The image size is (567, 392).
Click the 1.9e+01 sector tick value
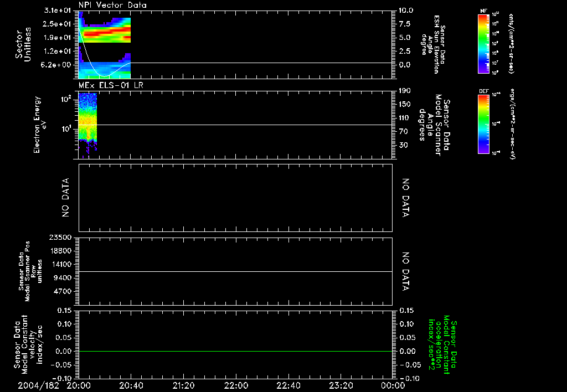pos(57,38)
